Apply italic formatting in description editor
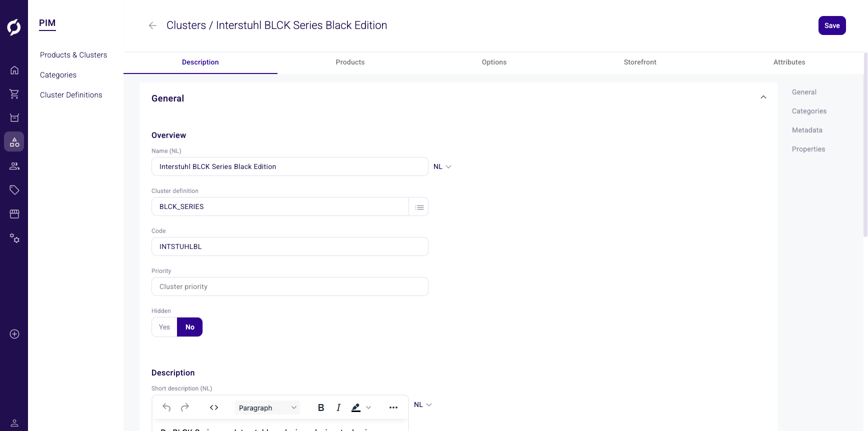 coord(338,407)
